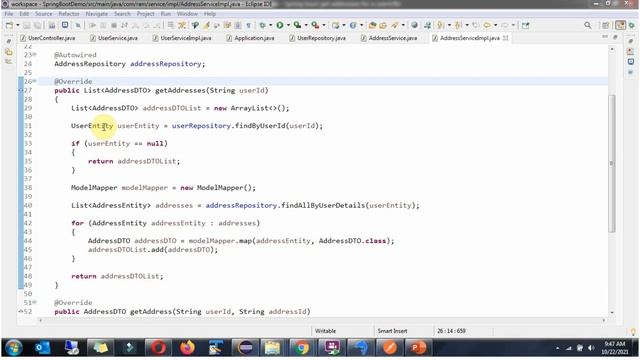640x360 pixels.
Task: Click the Open Task folder icon
Action: click(383, 25)
